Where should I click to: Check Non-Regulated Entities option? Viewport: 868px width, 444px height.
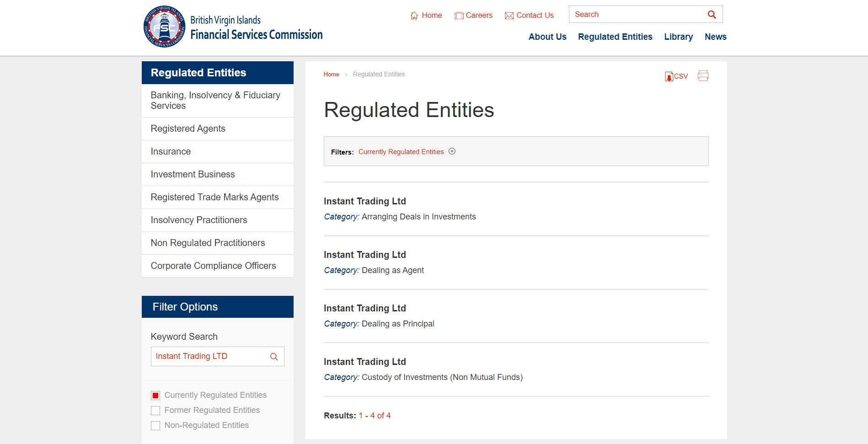pyautogui.click(x=155, y=425)
